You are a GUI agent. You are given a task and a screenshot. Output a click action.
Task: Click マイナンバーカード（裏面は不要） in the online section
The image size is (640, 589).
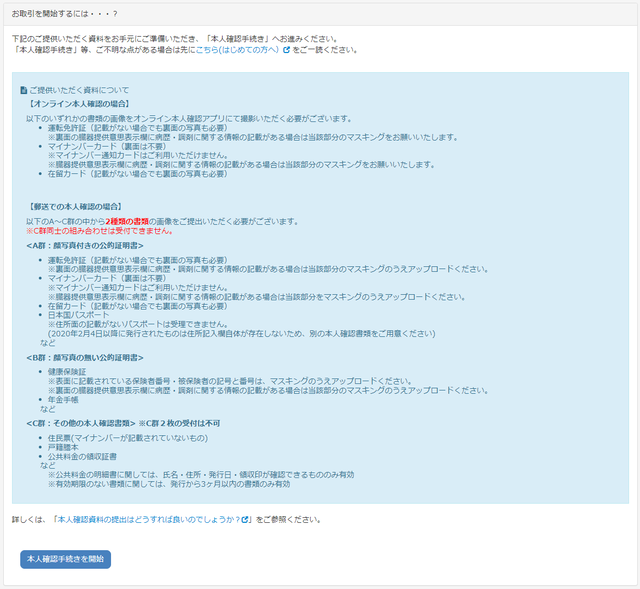point(107,147)
